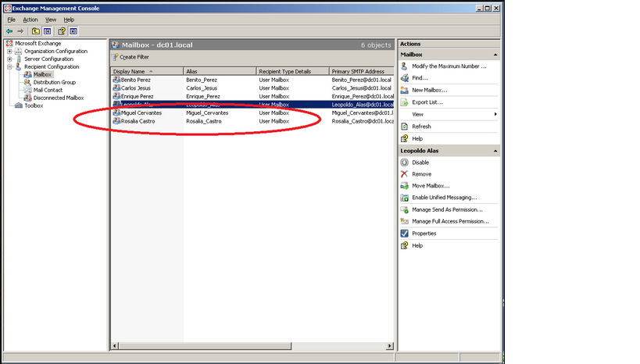
Task: Click the Properties checkmark icon
Action: [x=405, y=234]
